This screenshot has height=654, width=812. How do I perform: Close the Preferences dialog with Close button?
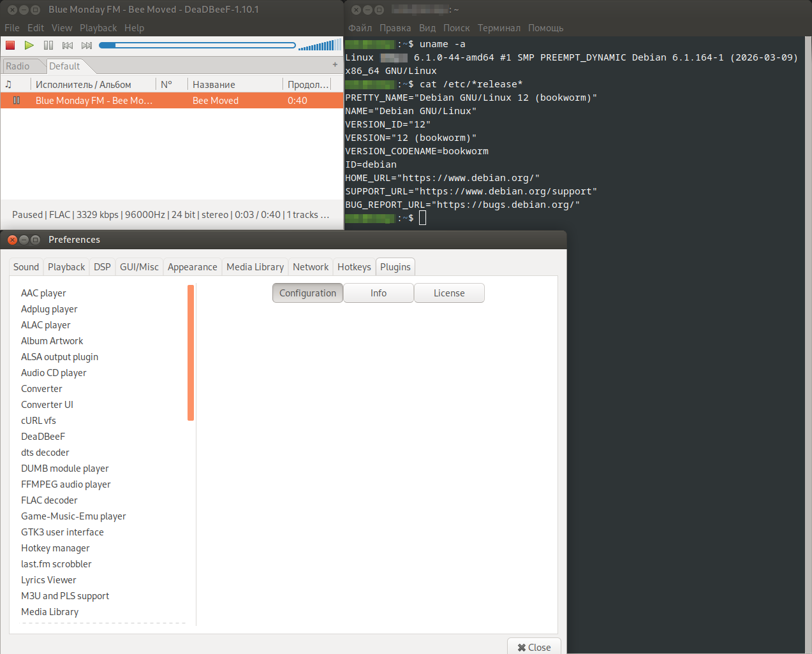534,647
